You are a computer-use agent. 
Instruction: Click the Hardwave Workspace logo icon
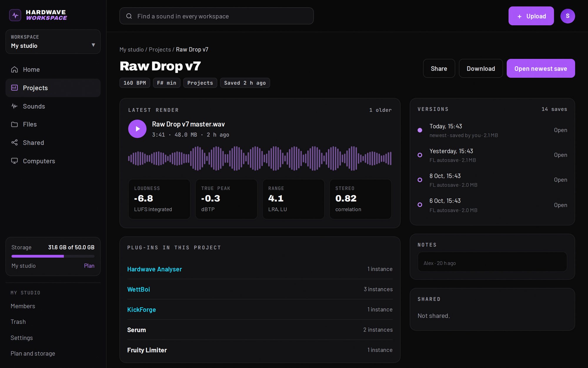pos(15,15)
